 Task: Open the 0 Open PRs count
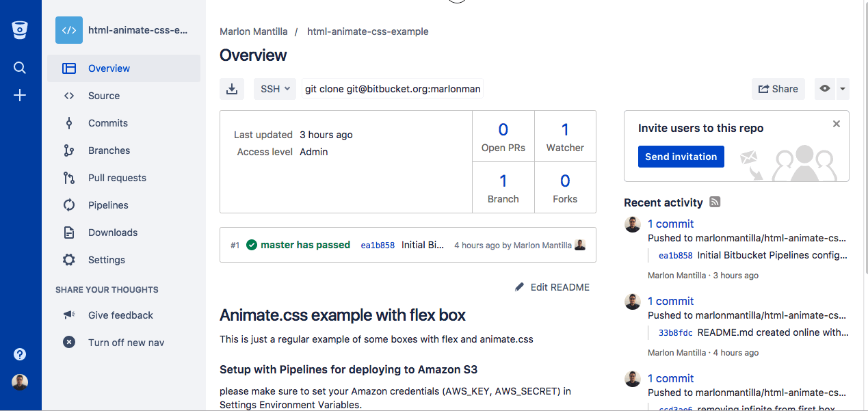(503, 137)
